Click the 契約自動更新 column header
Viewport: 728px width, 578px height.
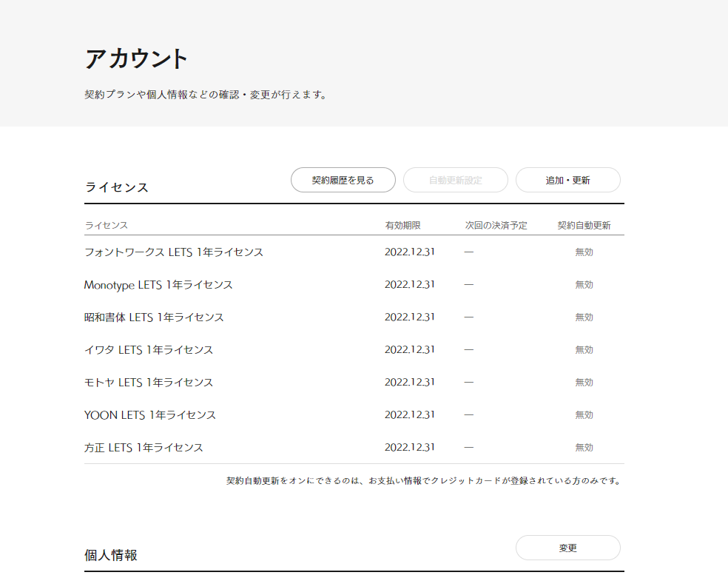584,225
